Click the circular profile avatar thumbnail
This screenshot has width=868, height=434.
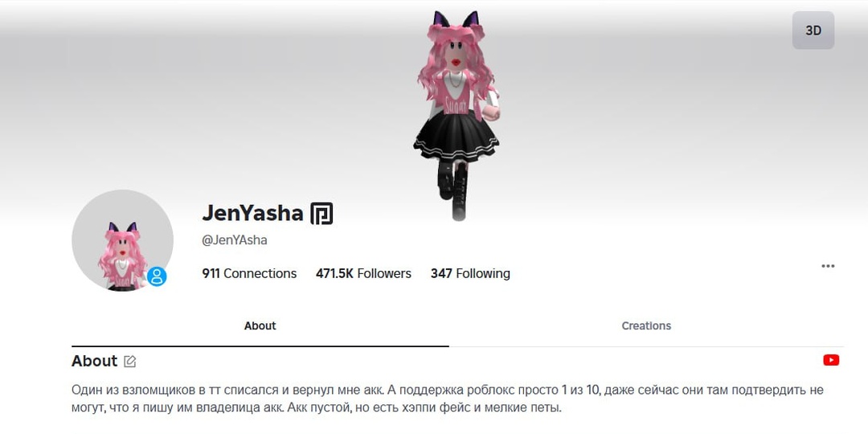(122, 241)
